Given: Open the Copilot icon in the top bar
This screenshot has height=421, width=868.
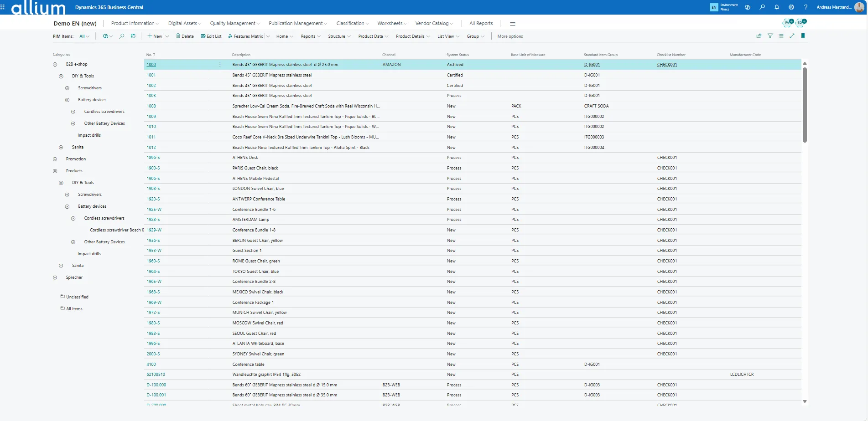Looking at the screenshot, I should [747, 7].
